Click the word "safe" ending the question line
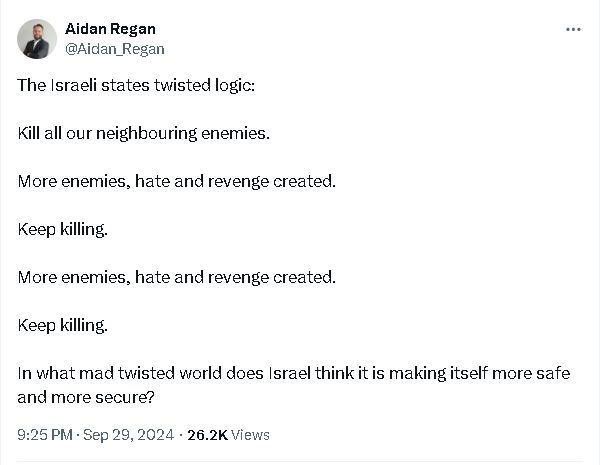The width and height of the screenshot is (600, 465). pos(554,373)
